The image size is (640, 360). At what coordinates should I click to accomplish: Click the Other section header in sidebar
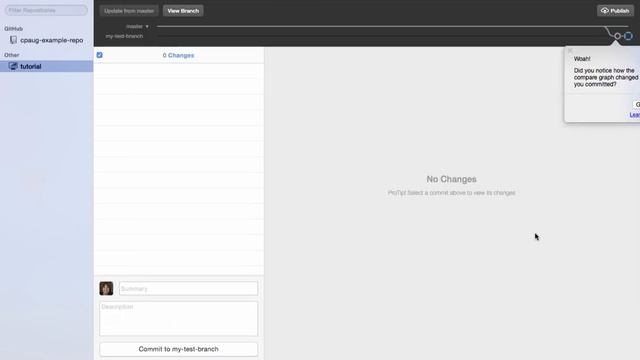[12, 55]
